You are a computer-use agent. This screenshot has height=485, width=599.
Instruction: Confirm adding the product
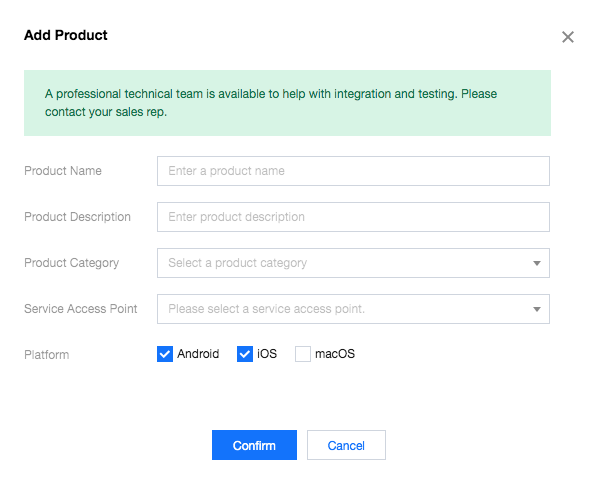click(x=254, y=445)
